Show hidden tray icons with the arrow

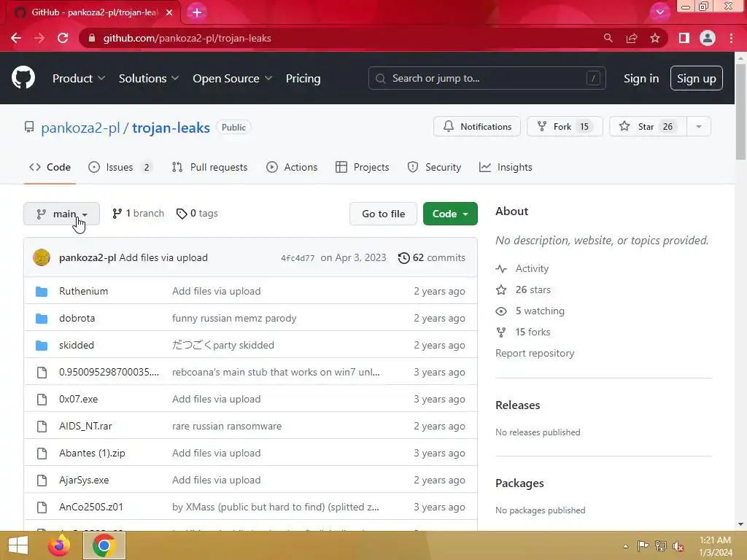(625, 546)
